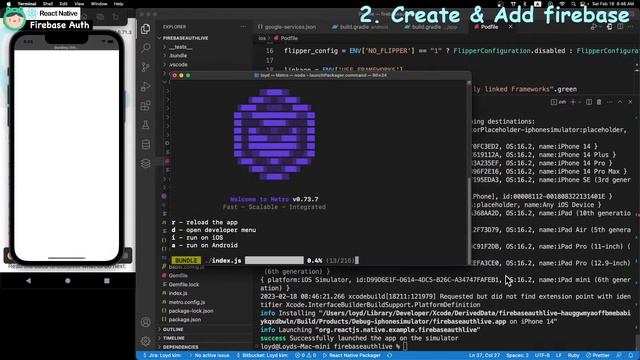Viewport: 640px width, 360px height.
Task: Maximize the terminal panel with caret icon
Action: point(620,102)
